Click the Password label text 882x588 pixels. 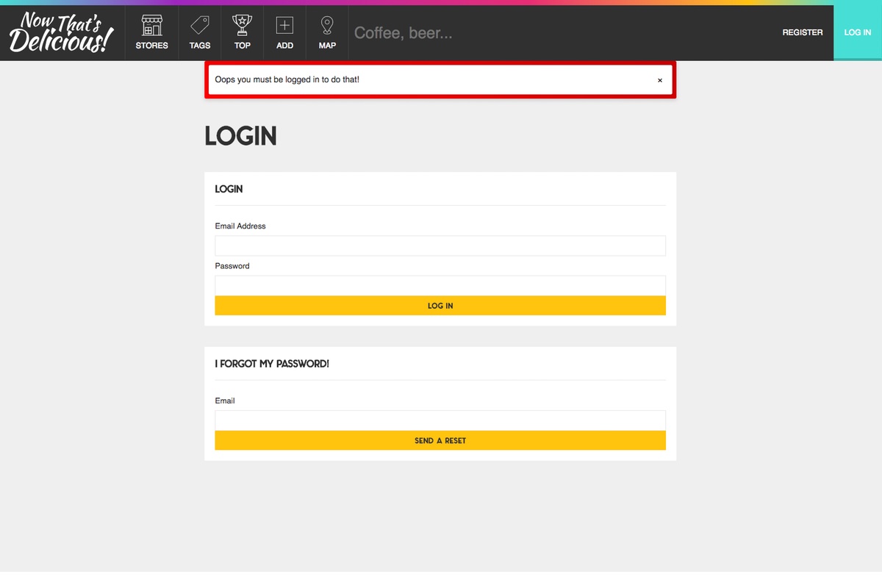point(232,266)
